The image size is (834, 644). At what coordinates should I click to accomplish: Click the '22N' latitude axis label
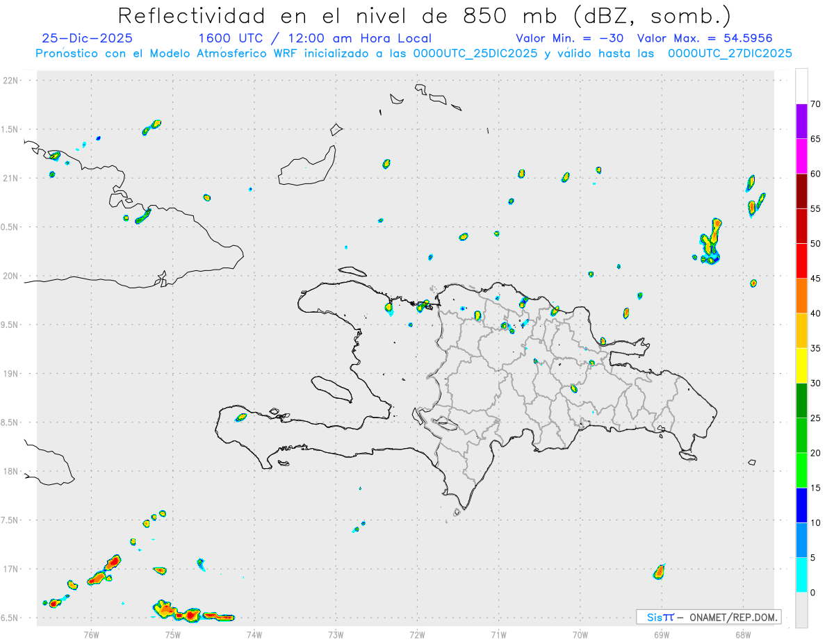click(10, 80)
